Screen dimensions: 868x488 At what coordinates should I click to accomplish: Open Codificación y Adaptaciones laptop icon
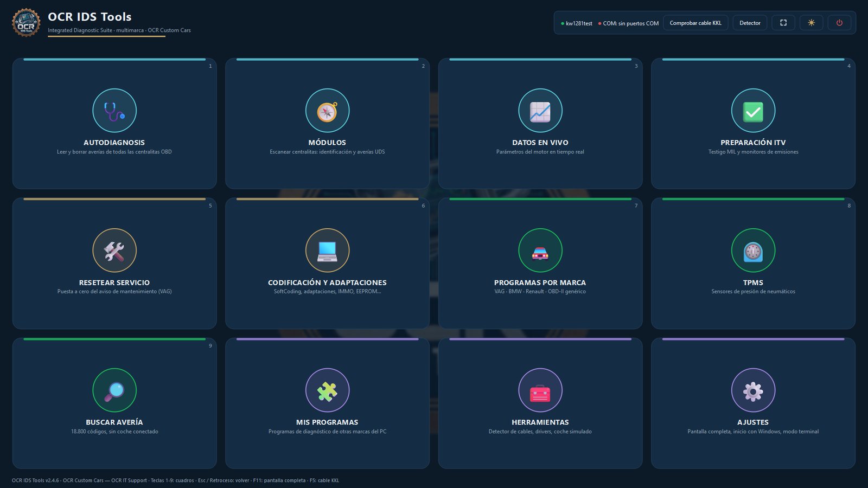[x=327, y=251]
